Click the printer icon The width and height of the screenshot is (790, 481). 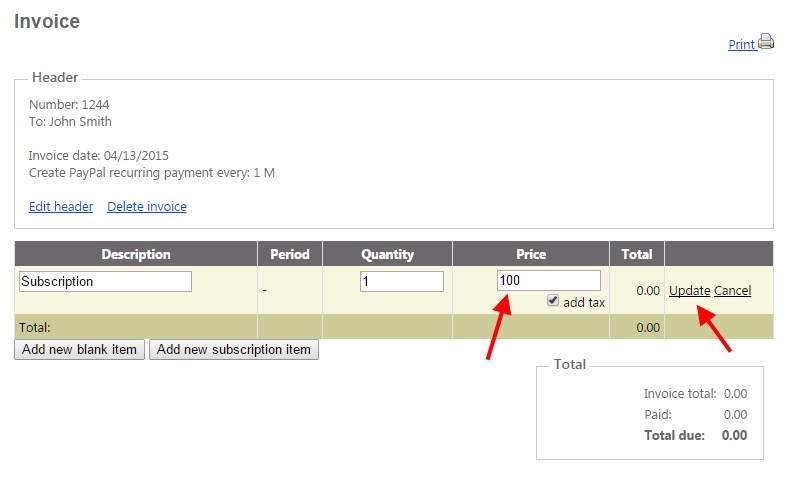tap(766, 41)
